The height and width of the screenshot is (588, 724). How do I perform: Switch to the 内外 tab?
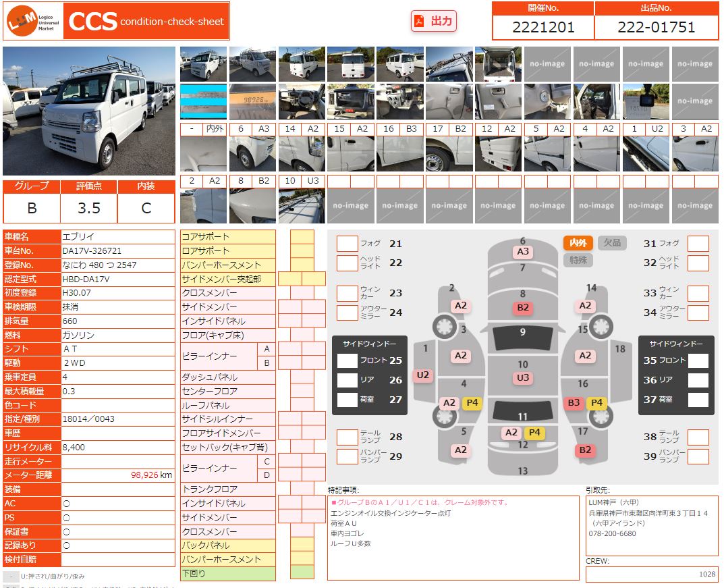tap(578, 243)
